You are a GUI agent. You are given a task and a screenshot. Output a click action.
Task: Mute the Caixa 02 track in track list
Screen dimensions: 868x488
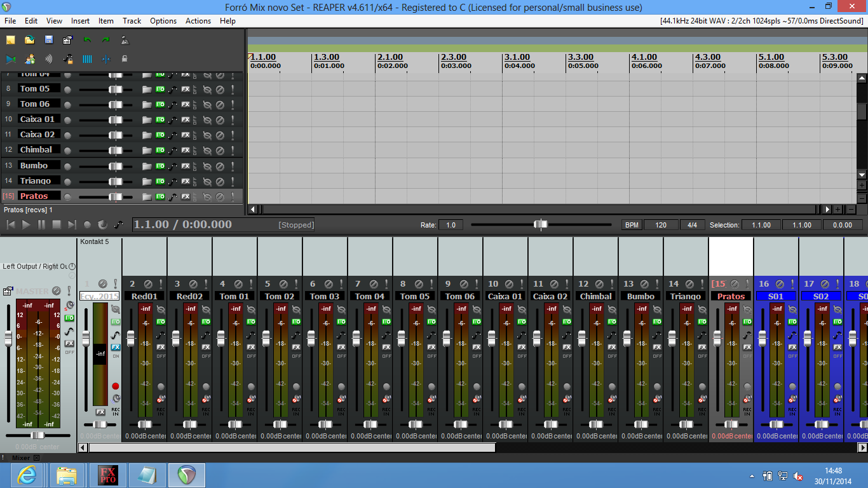click(220, 135)
